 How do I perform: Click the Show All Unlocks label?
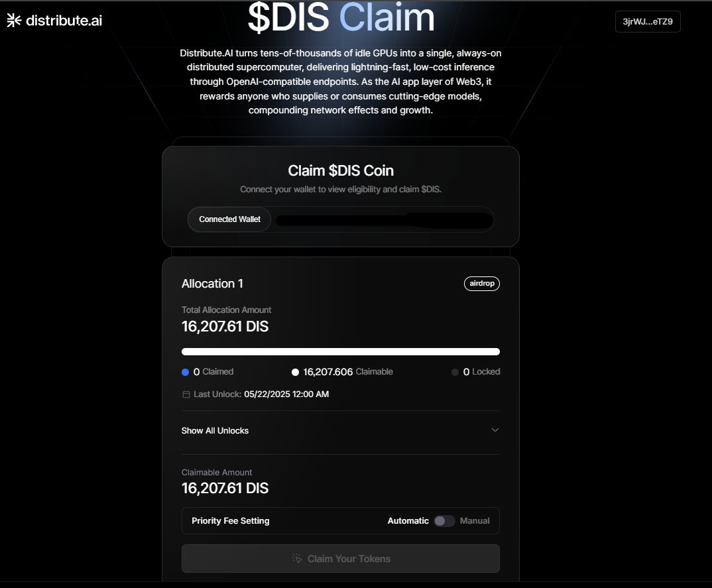[215, 430]
